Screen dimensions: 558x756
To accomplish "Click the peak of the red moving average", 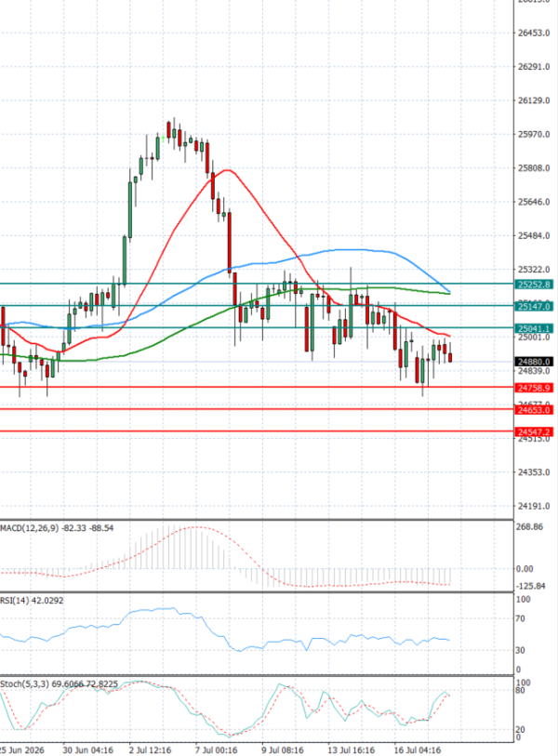I will tap(227, 170).
